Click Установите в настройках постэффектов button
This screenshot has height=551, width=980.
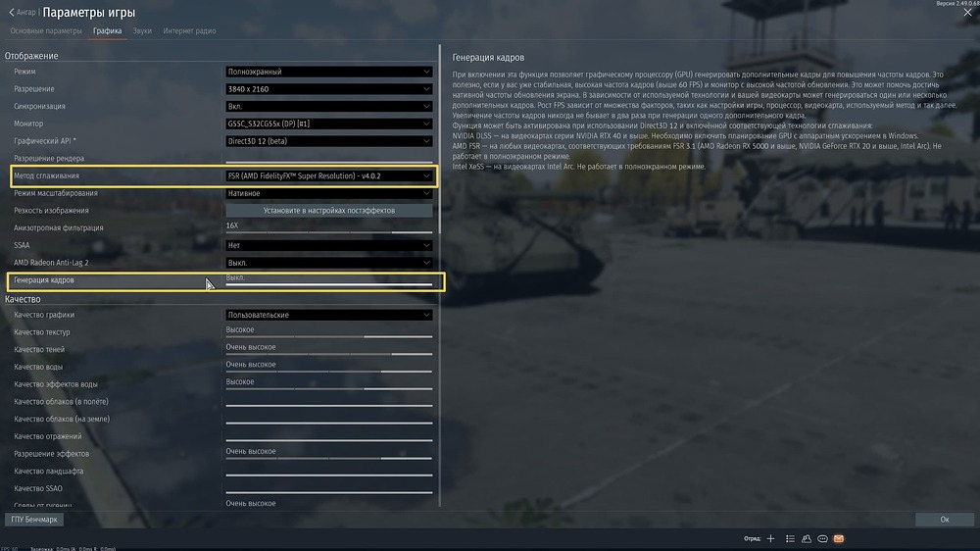[x=328, y=211]
